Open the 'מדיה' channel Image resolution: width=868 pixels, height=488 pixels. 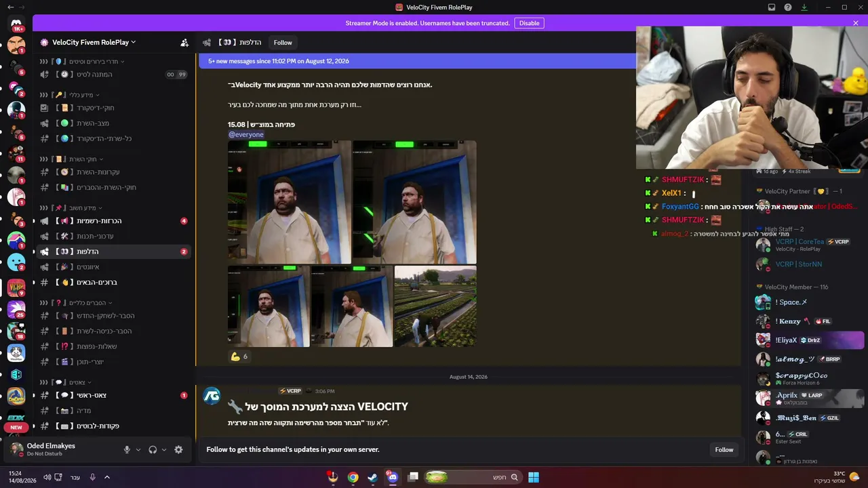113,411
